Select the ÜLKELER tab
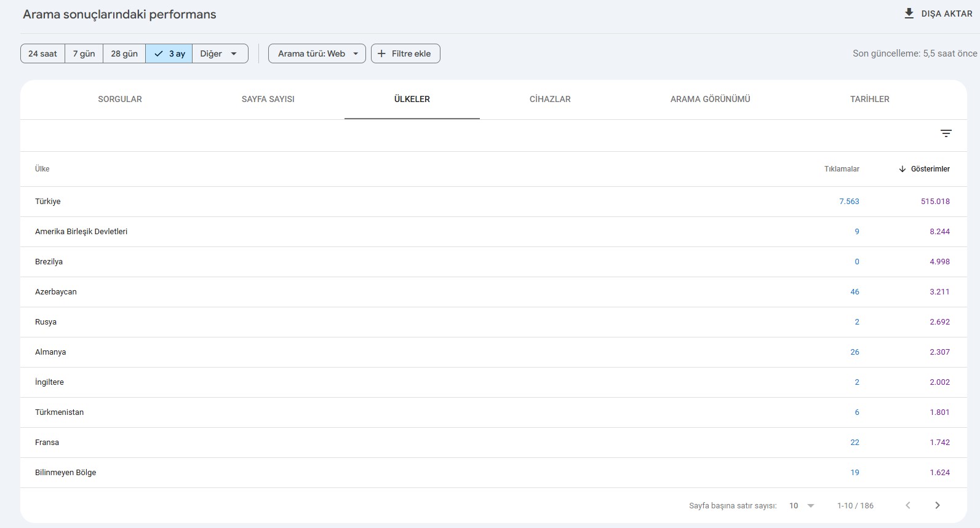 pyautogui.click(x=412, y=99)
